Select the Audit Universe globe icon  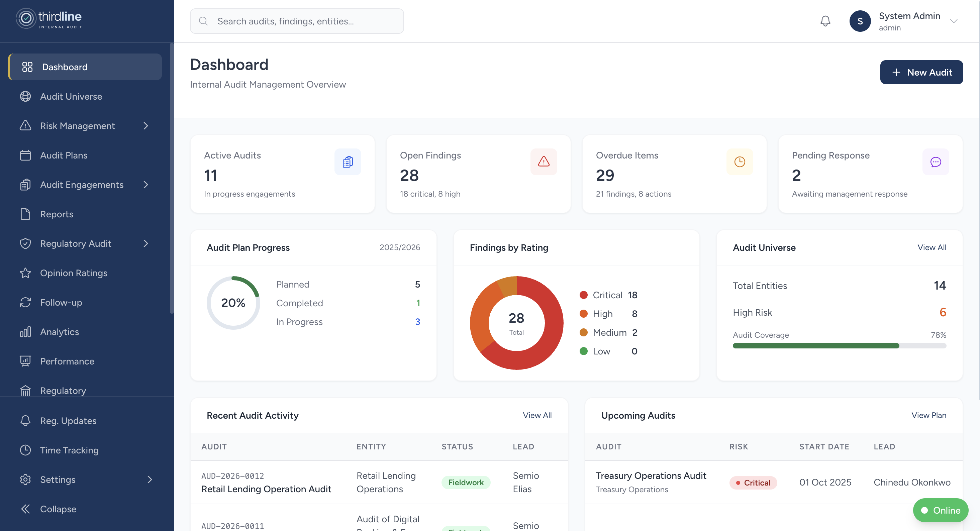point(25,96)
